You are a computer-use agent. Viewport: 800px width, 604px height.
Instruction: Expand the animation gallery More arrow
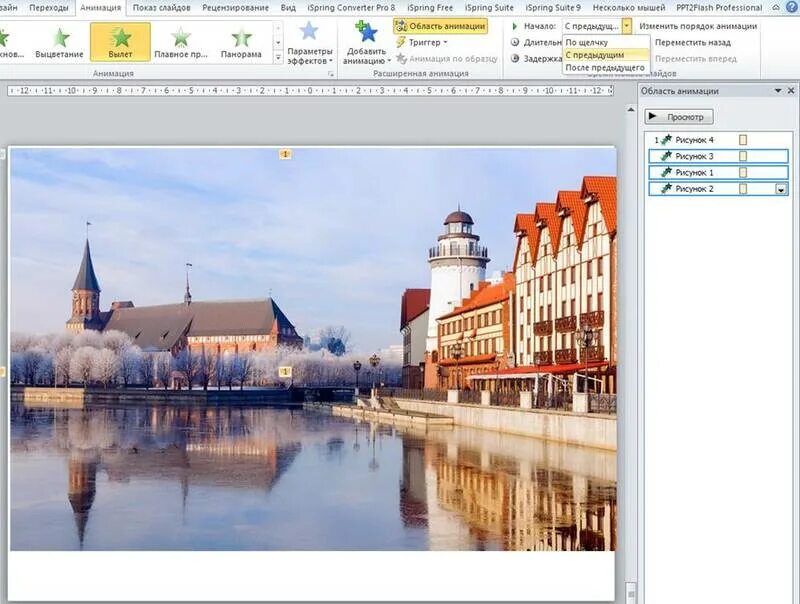coord(278,58)
